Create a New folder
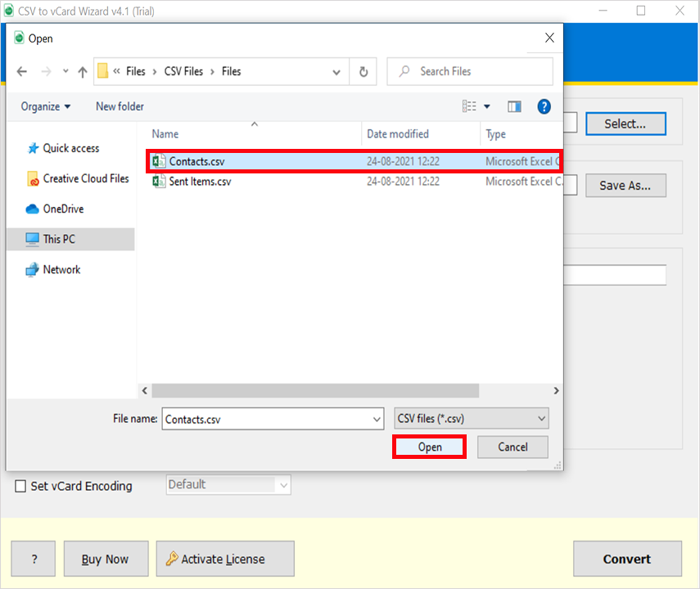 120,106
